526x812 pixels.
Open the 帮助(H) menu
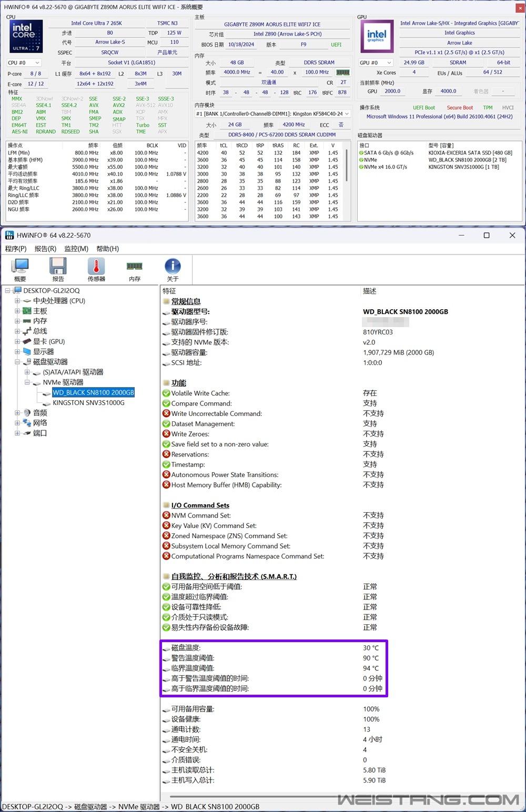(x=108, y=249)
